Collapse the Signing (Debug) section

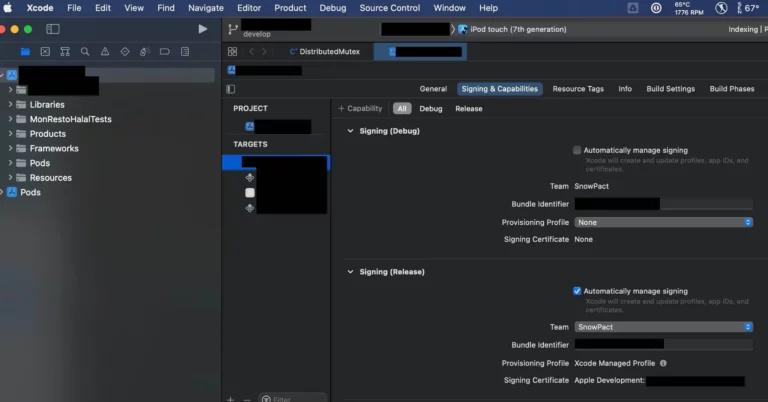pos(350,131)
